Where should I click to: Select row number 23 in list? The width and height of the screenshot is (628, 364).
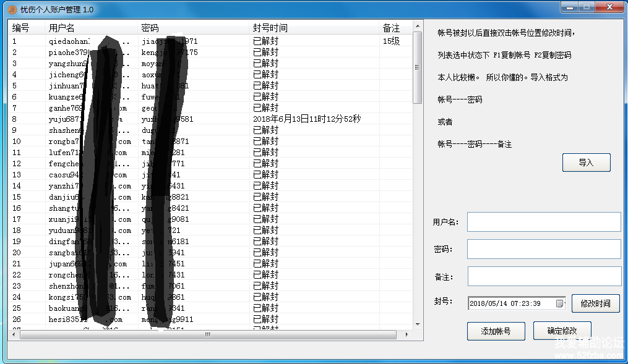click(x=210, y=286)
